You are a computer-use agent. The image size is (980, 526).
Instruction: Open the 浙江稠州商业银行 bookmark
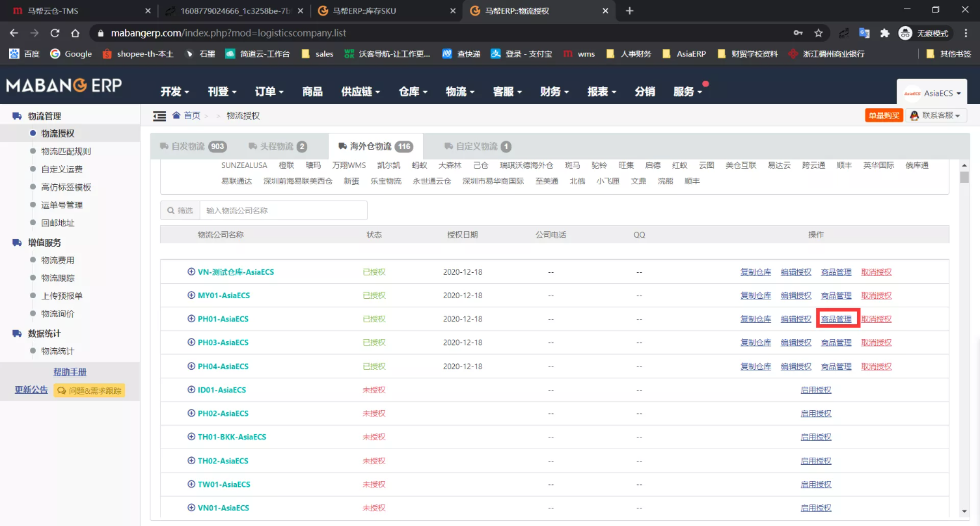pos(826,54)
